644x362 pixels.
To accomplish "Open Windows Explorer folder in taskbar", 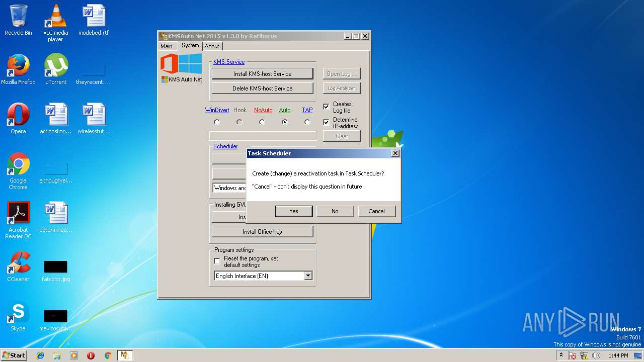I will click(x=57, y=355).
